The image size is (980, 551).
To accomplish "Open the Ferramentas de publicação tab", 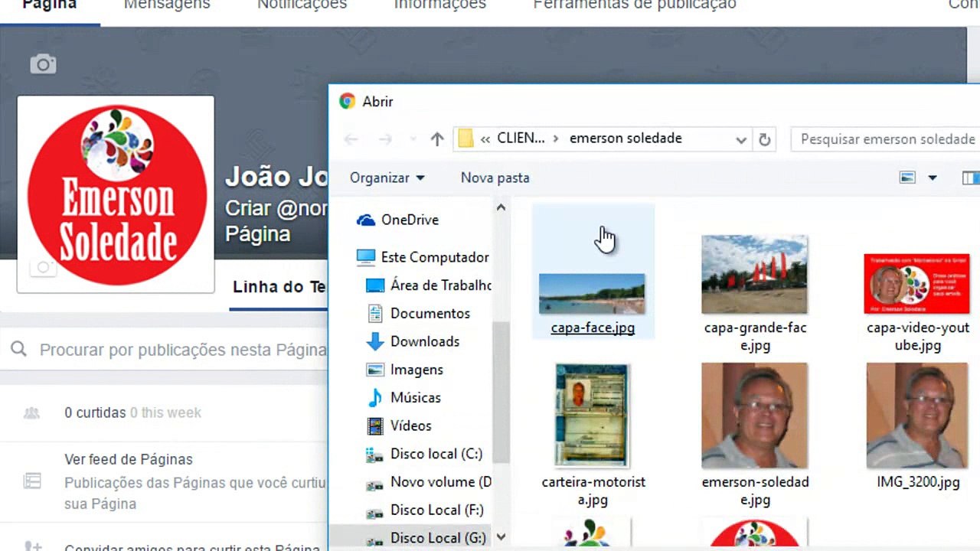I will click(635, 5).
